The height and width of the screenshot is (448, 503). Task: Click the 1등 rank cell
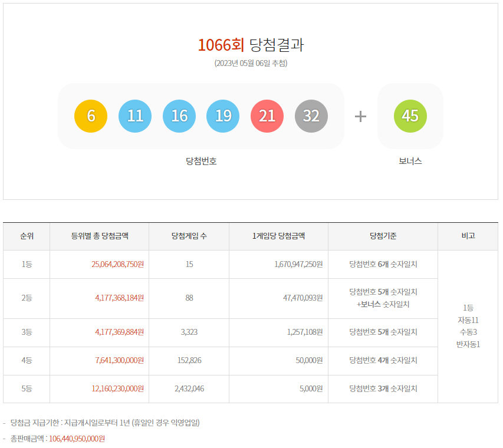click(27, 264)
